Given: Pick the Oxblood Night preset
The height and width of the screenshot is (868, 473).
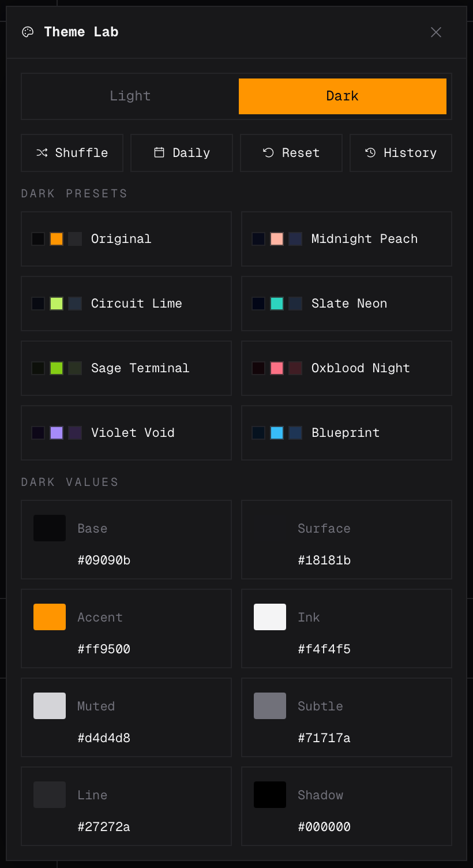Looking at the screenshot, I should pos(347,368).
